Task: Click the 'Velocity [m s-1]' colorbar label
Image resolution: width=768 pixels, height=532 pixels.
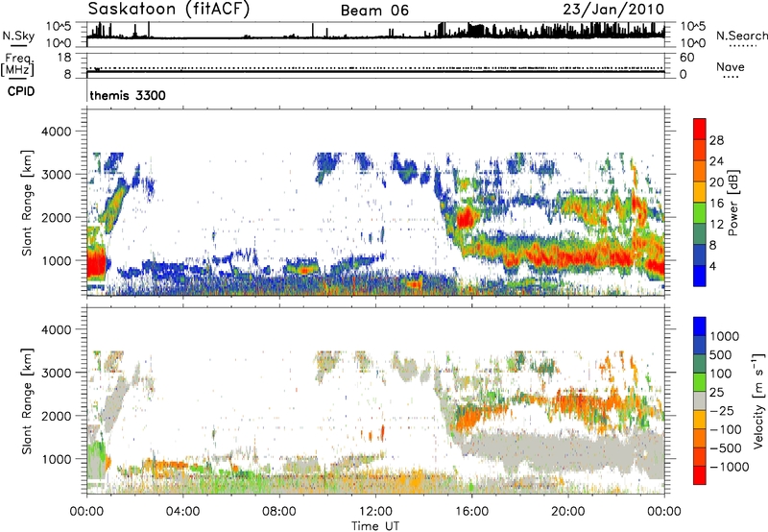Action: (758, 401)
